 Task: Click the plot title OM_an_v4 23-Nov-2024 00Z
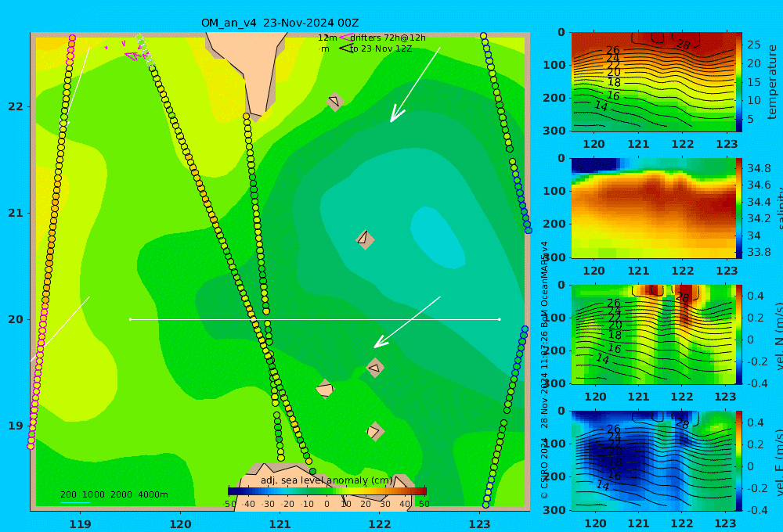(x=280, y=23)
